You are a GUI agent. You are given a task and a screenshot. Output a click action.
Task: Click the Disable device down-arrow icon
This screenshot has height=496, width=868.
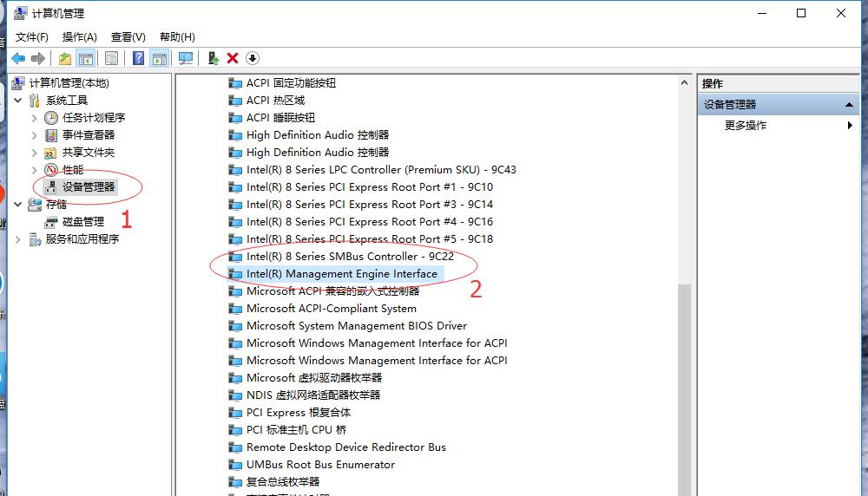[x=253, y=58]
